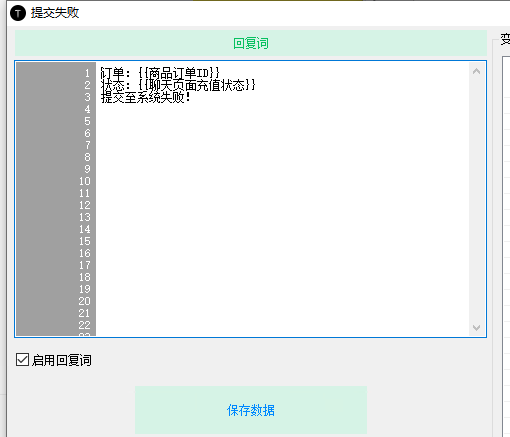This screenshot has width=510, height=437.
Task: Place cursor in 提交至系统失败! line
Action: tap(145, 97)
